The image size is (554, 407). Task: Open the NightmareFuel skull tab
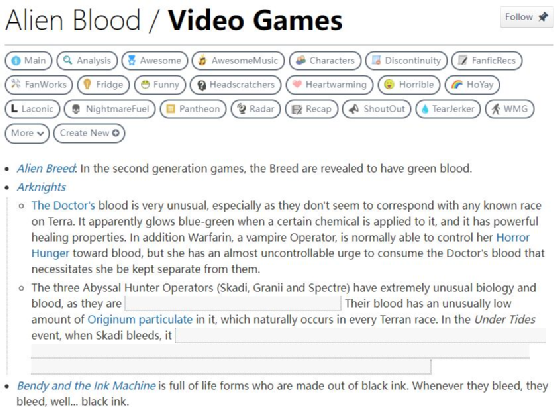[110, 109]
